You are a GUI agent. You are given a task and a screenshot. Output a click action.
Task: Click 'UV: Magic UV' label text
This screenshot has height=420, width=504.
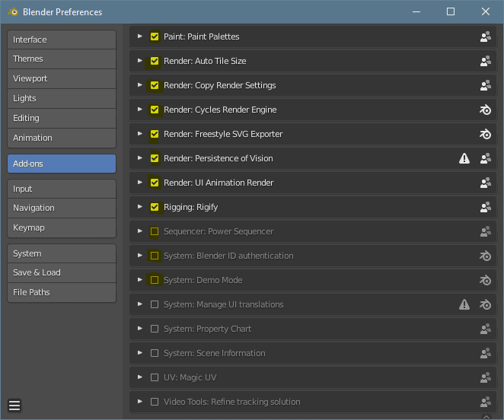click(190, 377)
